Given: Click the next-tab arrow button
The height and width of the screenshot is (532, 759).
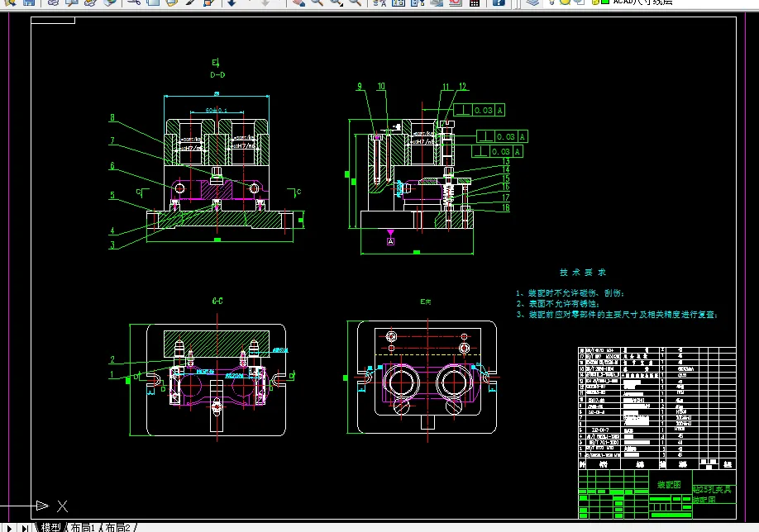Looking at the screenshot, I should [x=9, y=528].
